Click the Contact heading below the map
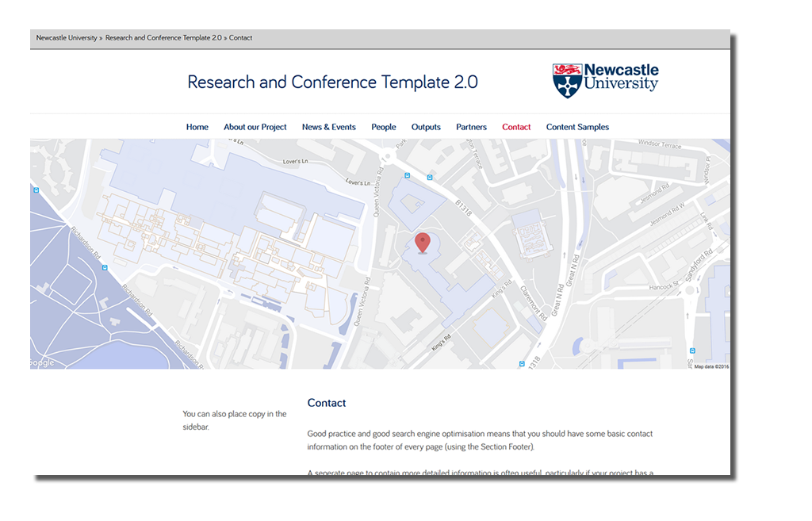Screen dimensions: 812x521 pyautogui.click(x=327, y=403)
